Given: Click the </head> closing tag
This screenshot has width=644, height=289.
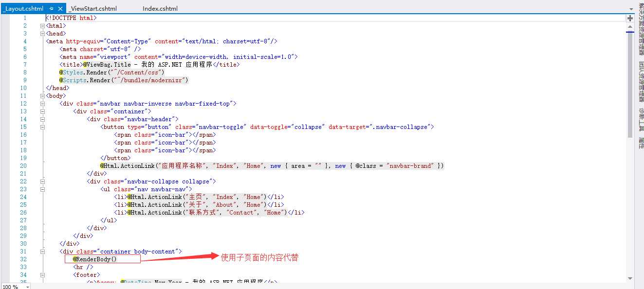Looking at the screenshot, I should coord(57,88).
